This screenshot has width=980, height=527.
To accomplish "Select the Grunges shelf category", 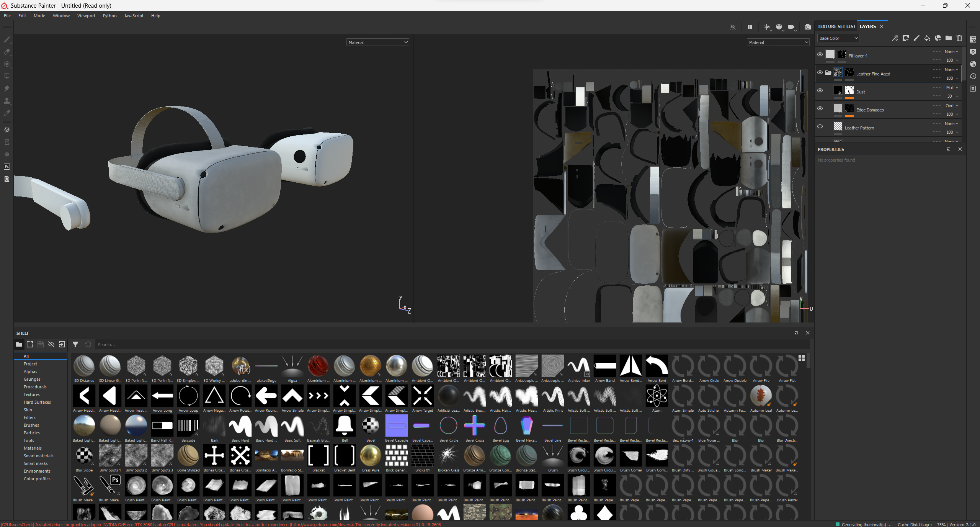I will 32,379.
